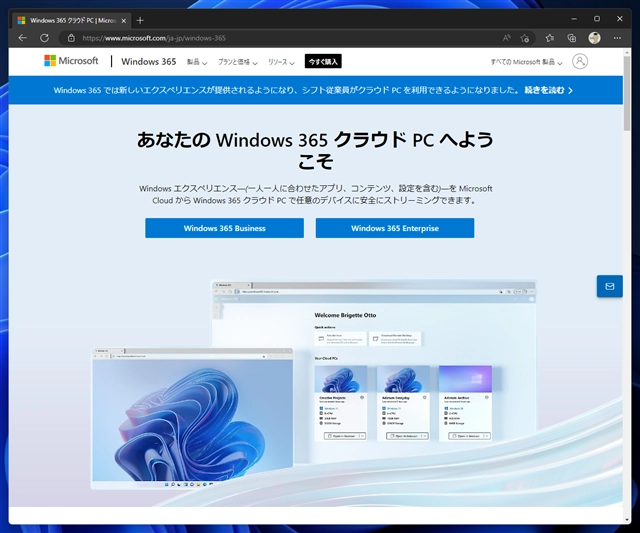This screenshot has height=533, width=640.
Task: Click the Windows 365 Enterprise button
Action: tap(395, 228)
